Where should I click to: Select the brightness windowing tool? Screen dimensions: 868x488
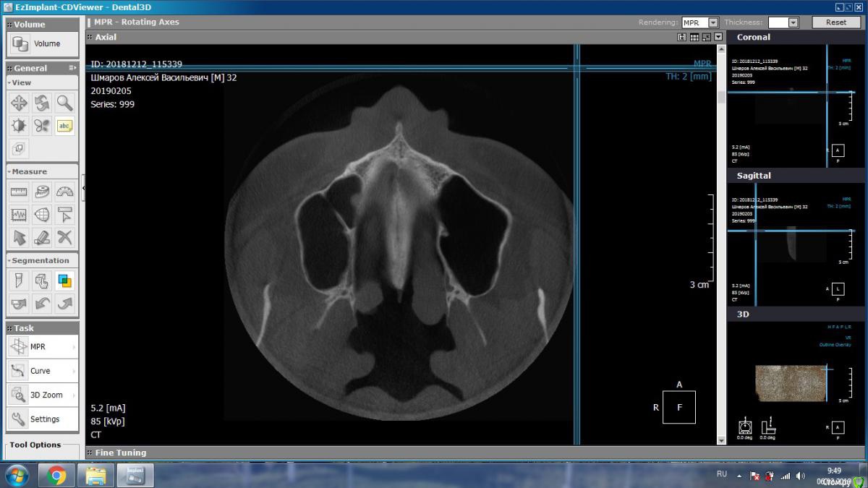(19, 126)
